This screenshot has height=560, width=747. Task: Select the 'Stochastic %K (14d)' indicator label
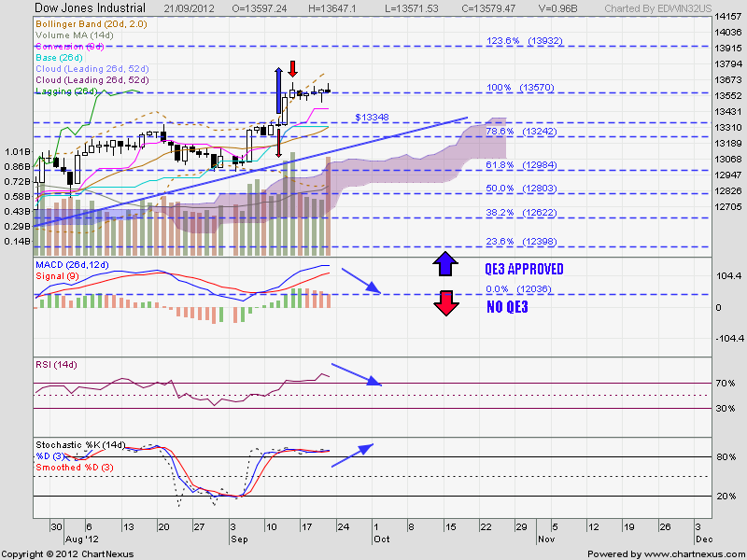pos(80,445)
